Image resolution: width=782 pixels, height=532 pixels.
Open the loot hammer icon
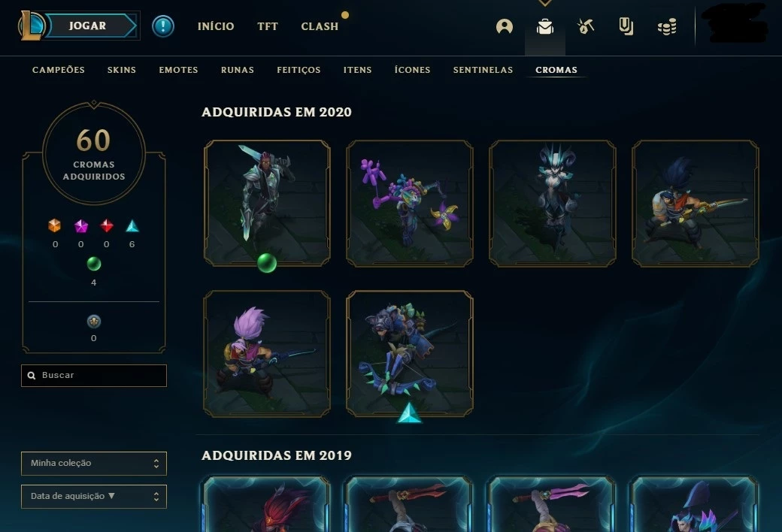(586, 26)
